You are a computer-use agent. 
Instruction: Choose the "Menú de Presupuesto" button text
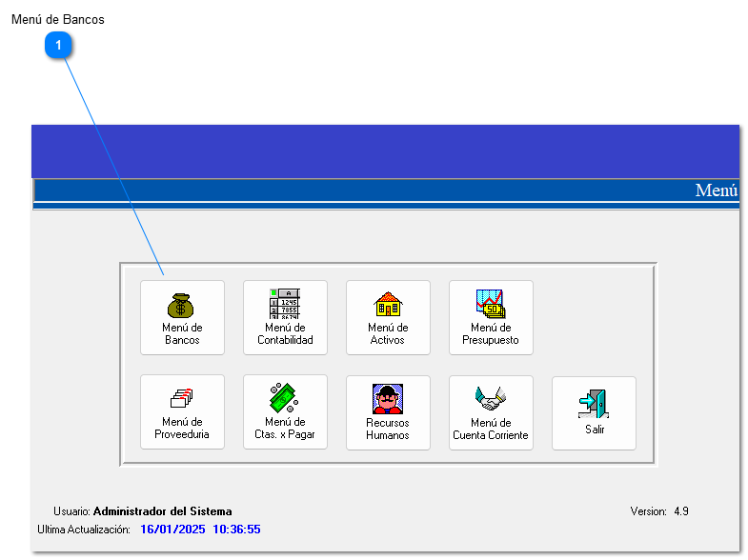pos(491,334)
